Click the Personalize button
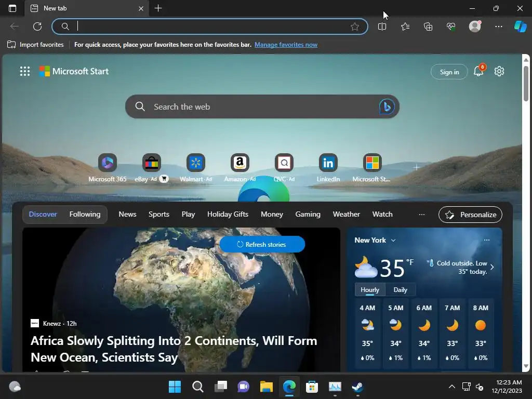The width and height of the screenshot is (532, 399). [x=470, y=215]
